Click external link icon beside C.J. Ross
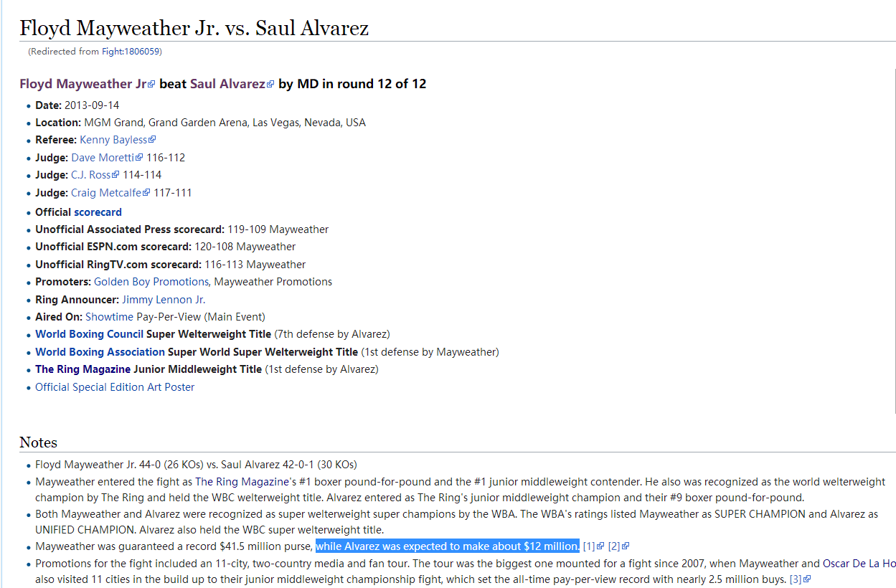This screenshot has height=588, width=896. click(x=115, y=175)
